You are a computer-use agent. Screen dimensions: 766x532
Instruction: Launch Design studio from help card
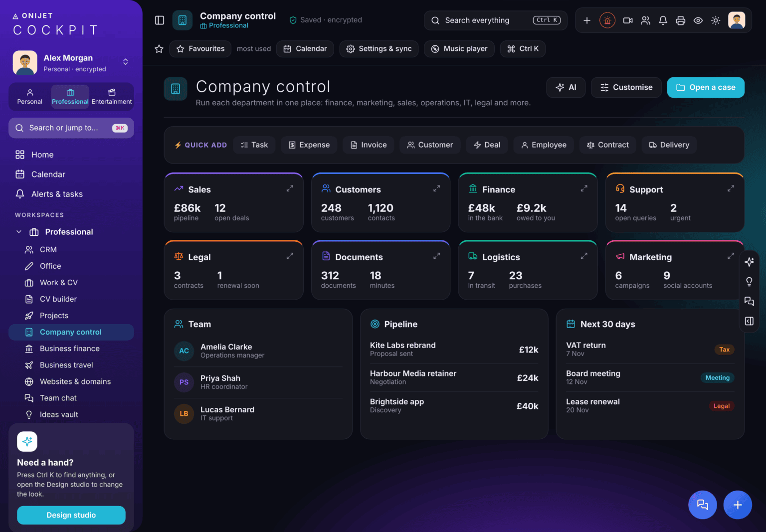tap(71, 515)
